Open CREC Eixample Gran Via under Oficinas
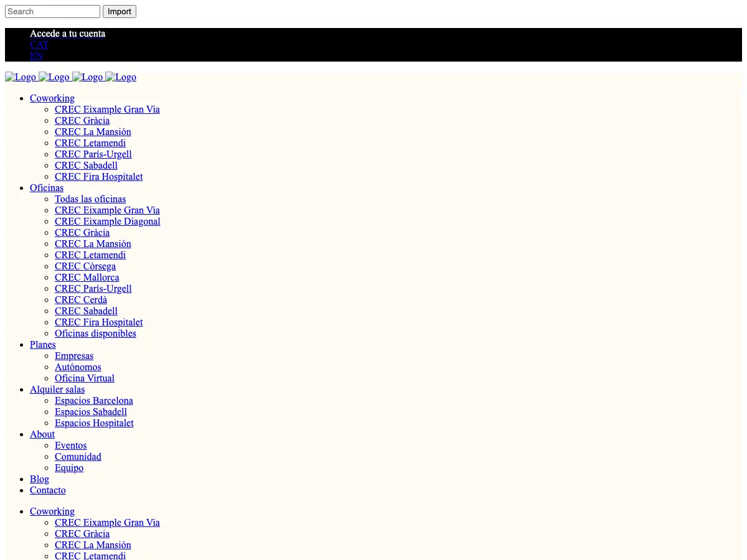The height and width of the screenshot is (560, 747). click(x=107, y=210)
